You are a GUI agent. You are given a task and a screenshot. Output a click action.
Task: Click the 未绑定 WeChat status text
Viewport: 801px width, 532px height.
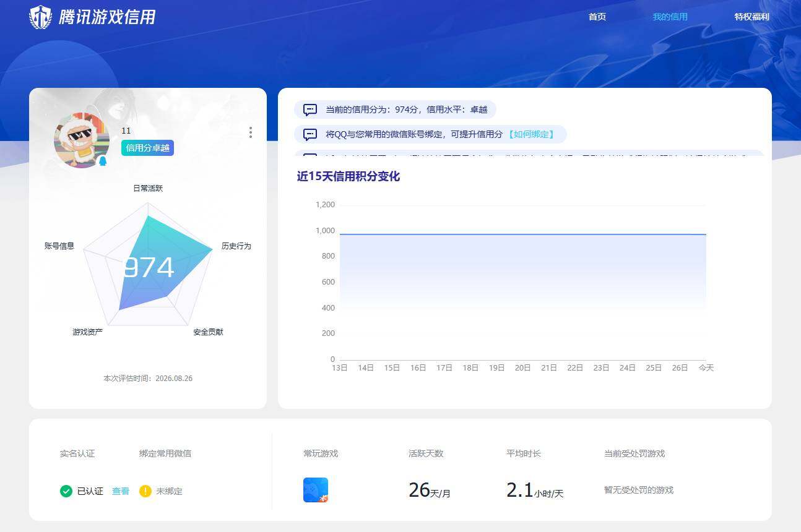(169, 491)
